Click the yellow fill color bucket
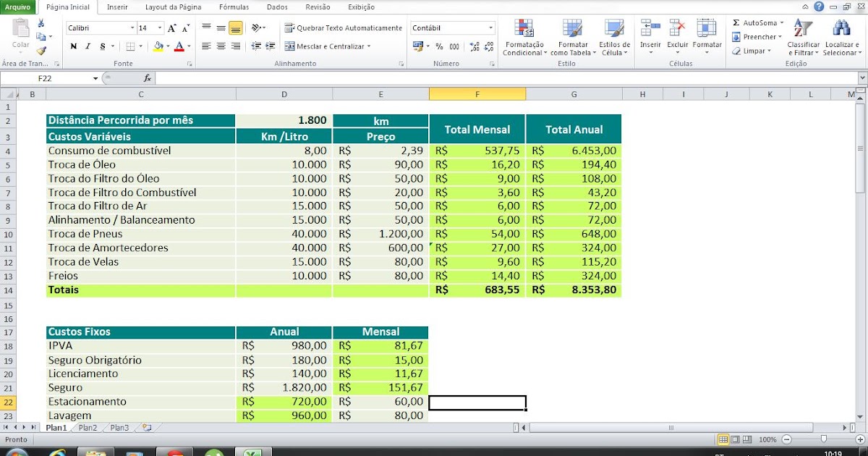 point(158,46)
